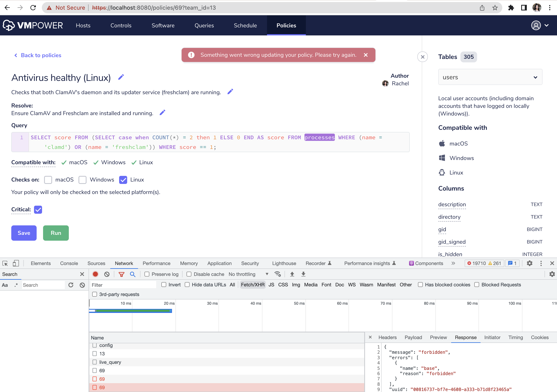Clear network log icon
Viewport: 557px width, 392px height.
pyautogui.click(x=107, y=274)
